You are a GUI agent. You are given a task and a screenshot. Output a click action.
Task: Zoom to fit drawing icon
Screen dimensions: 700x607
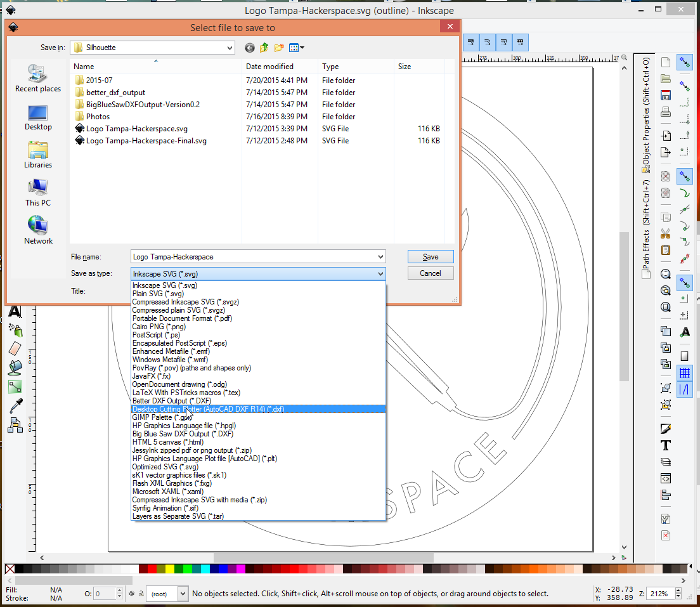click(666, 290)
